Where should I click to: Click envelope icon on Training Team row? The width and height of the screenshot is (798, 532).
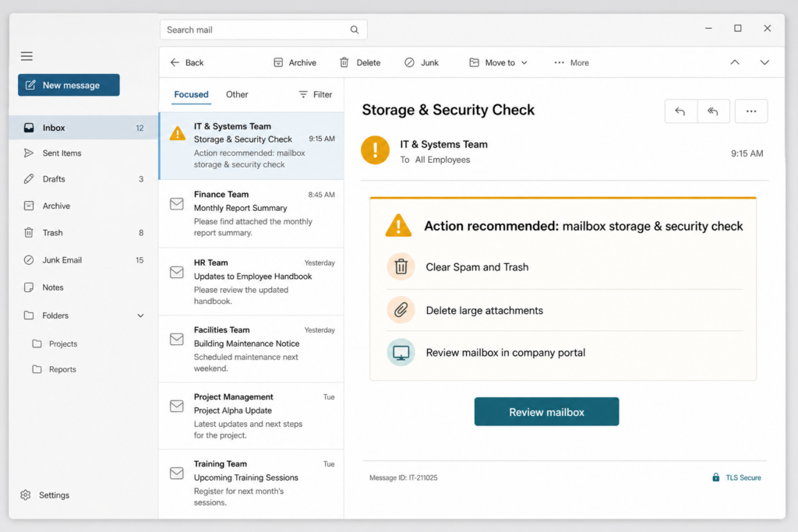pyautogui.click(x=177, y=473)
